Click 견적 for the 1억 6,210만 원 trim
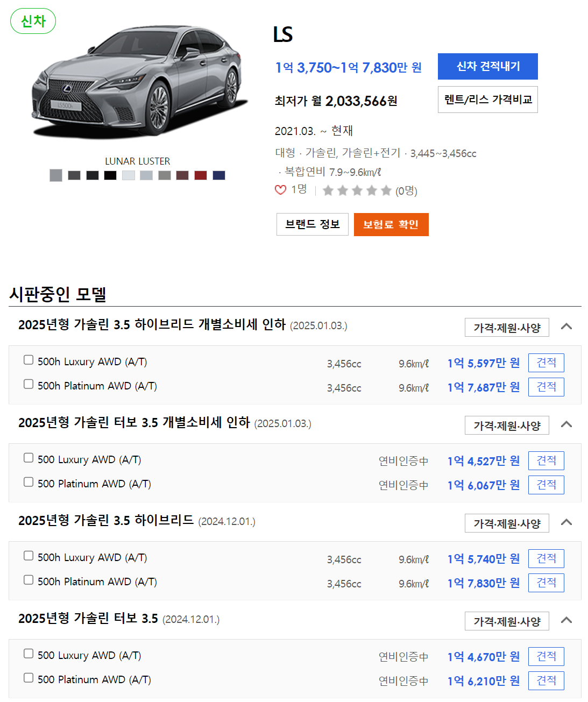The width and height of the screenshot is (588, 702). click(546, 680)
